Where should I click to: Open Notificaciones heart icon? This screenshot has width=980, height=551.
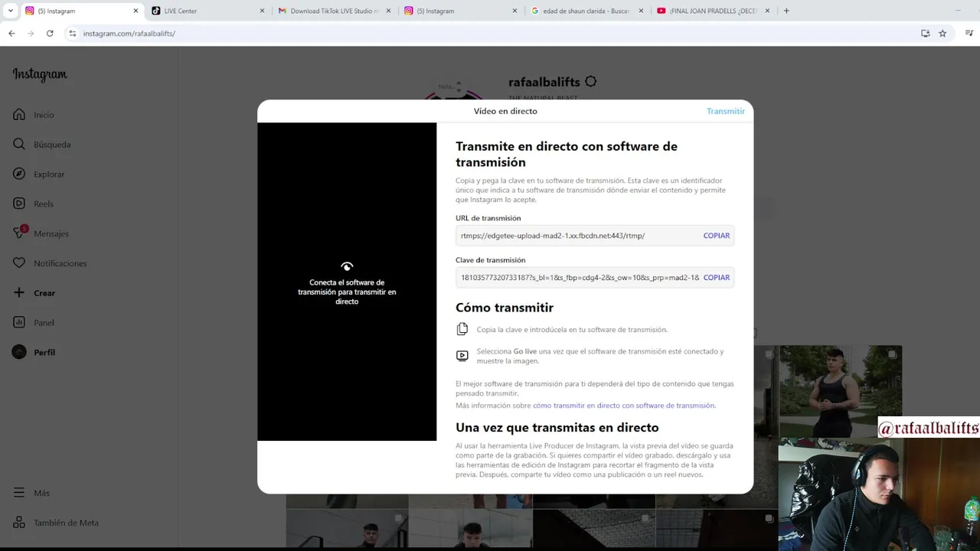(x=19, y=262)
